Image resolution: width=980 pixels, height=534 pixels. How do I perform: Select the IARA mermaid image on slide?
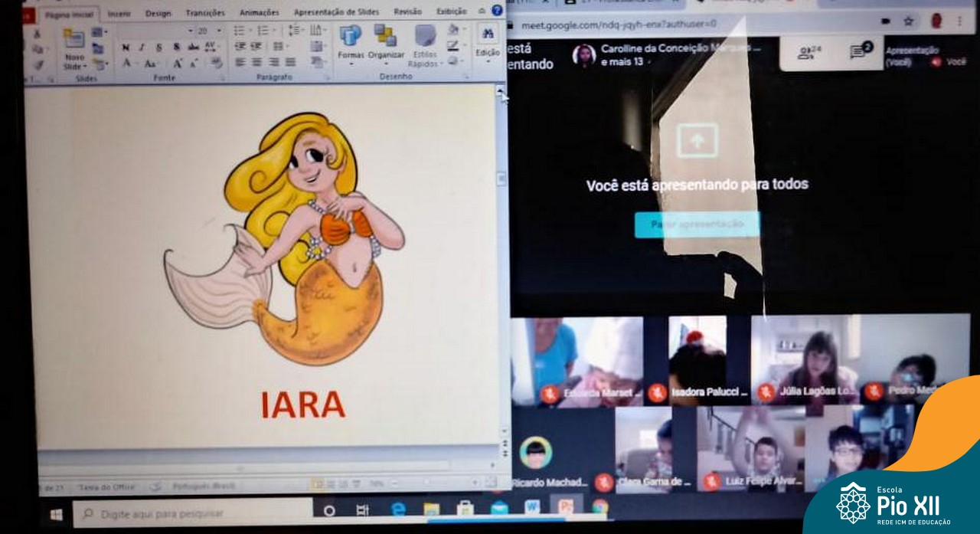pyautogui.click(x=284, y=238)
